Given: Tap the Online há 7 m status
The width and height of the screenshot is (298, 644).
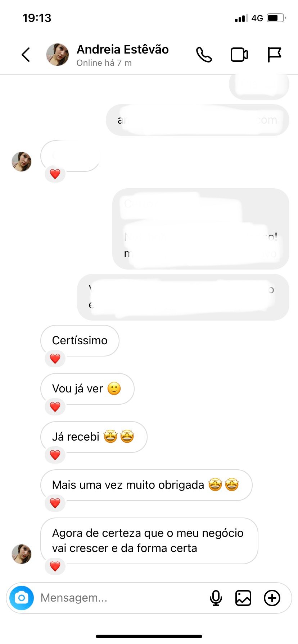Looking at the screenshot, I should (x=104, y=63).
